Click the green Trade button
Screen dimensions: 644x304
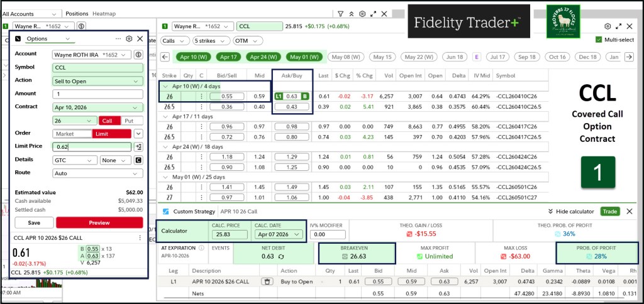pyautogui.click(x=609, y=212)
